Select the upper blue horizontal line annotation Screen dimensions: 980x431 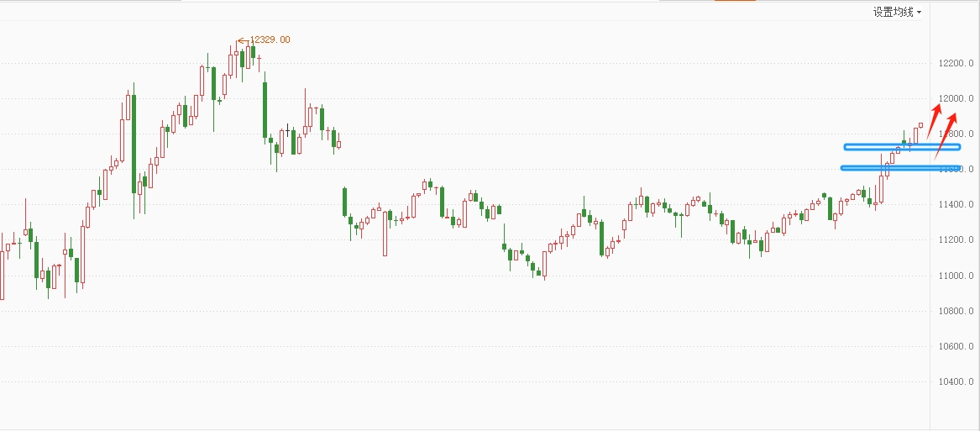pos(890,147)
